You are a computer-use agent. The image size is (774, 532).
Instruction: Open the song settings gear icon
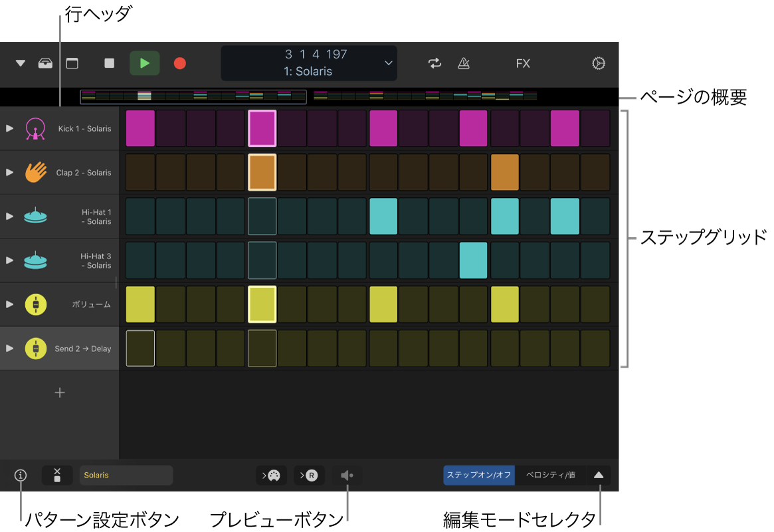pos(598,63)
